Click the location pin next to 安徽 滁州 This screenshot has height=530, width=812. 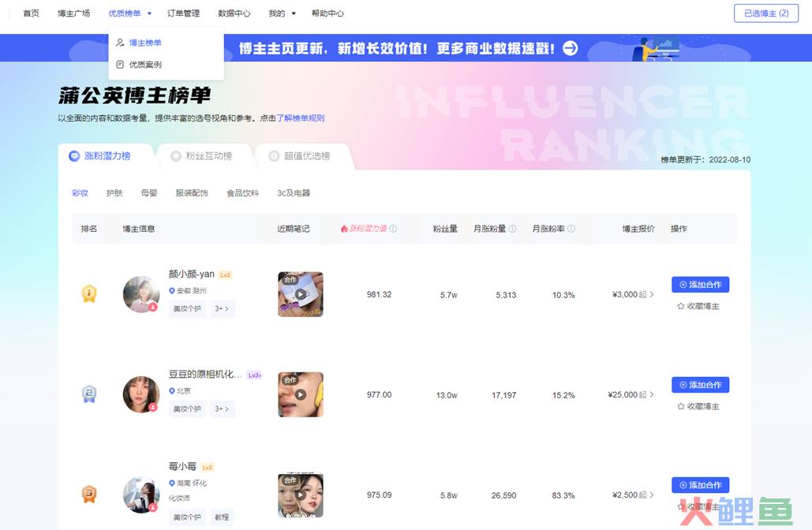172,291
